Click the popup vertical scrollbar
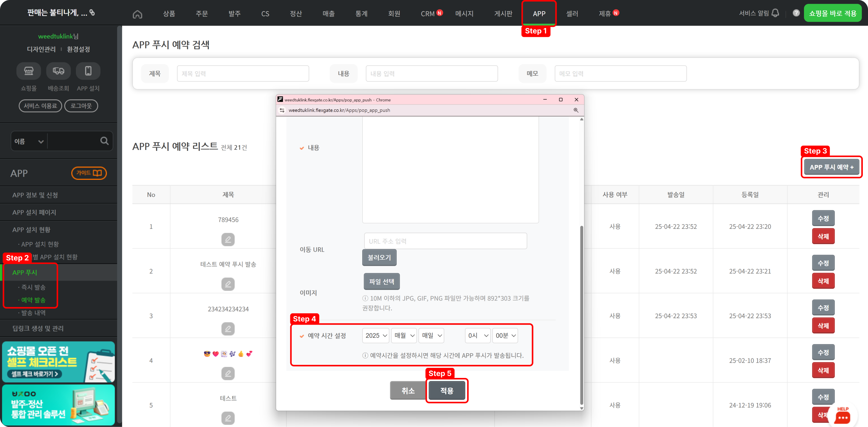This screenshot has height=427, width=868. [582, 315]
